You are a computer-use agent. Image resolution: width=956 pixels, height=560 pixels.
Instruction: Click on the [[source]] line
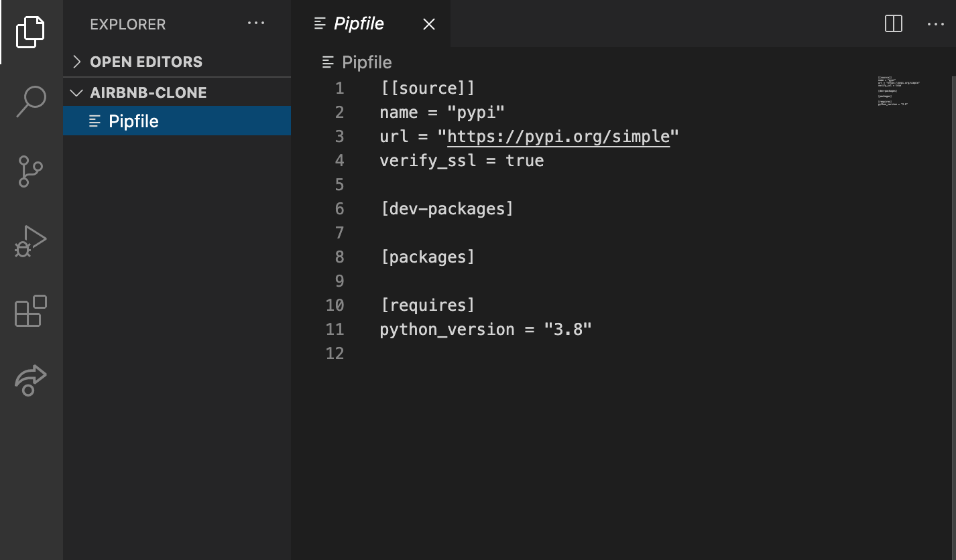tap(428, 88)
